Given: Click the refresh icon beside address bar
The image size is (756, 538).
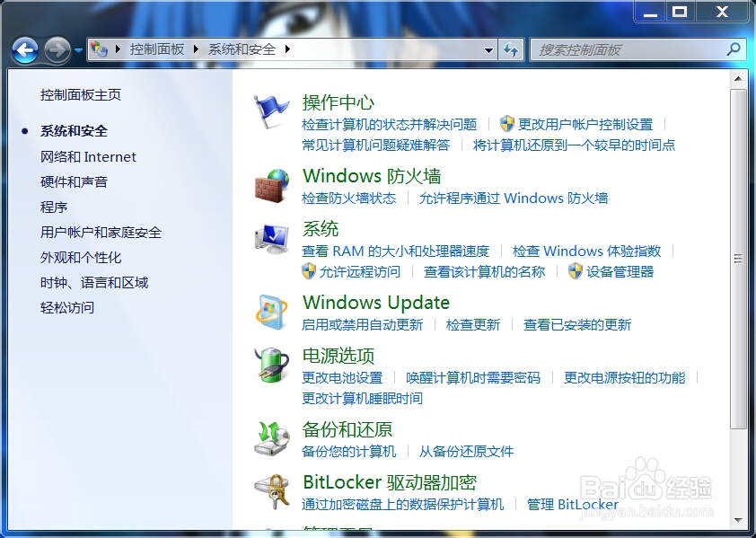Looking at the screenshot, I should click(x=511, y=49).
